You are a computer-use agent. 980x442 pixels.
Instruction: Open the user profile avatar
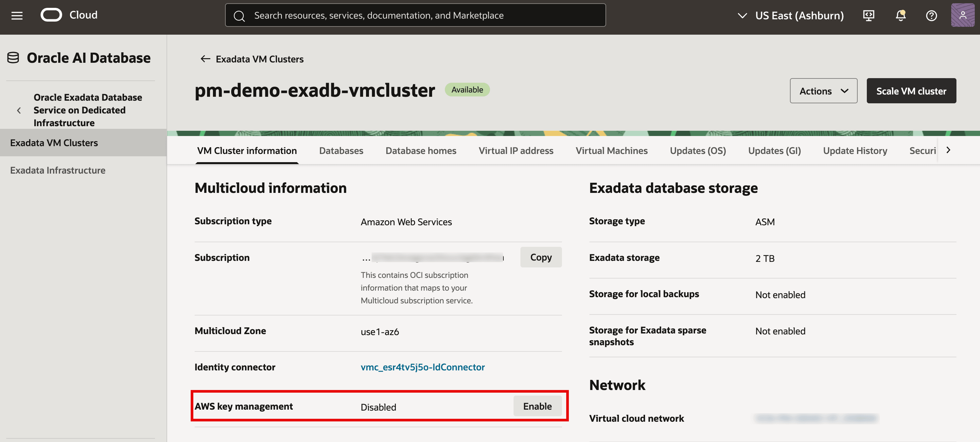[962, 15]
